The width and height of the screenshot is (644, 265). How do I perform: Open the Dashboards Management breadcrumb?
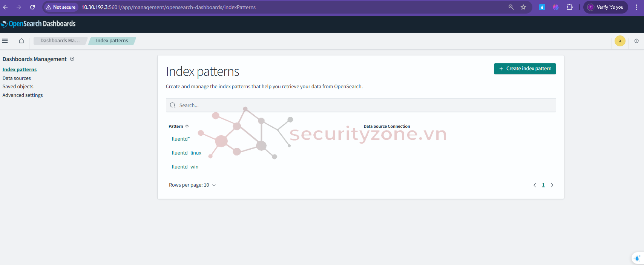click(x=60, y=41)
